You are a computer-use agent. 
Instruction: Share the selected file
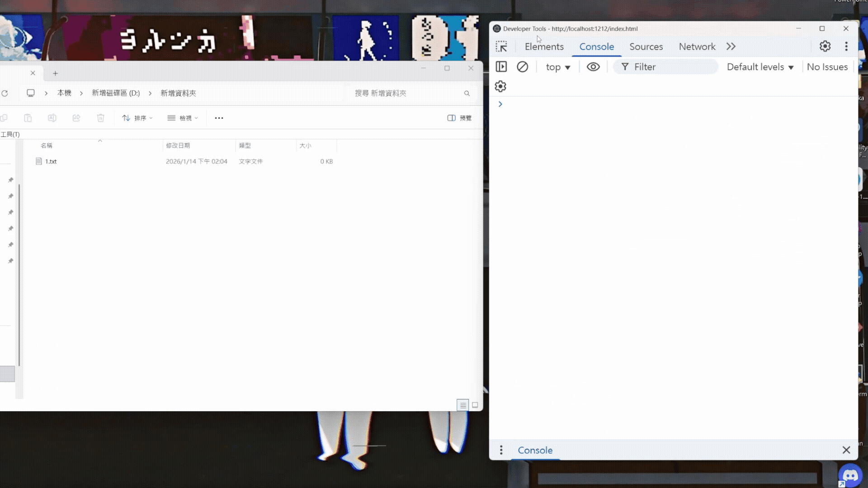coord(76,118)
